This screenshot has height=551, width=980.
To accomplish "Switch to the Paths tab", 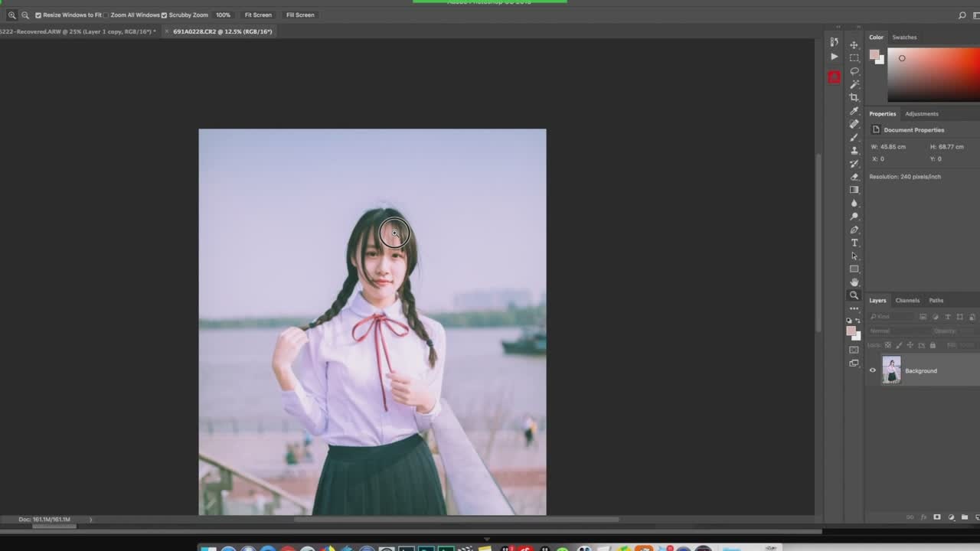I will click(936, 300).
